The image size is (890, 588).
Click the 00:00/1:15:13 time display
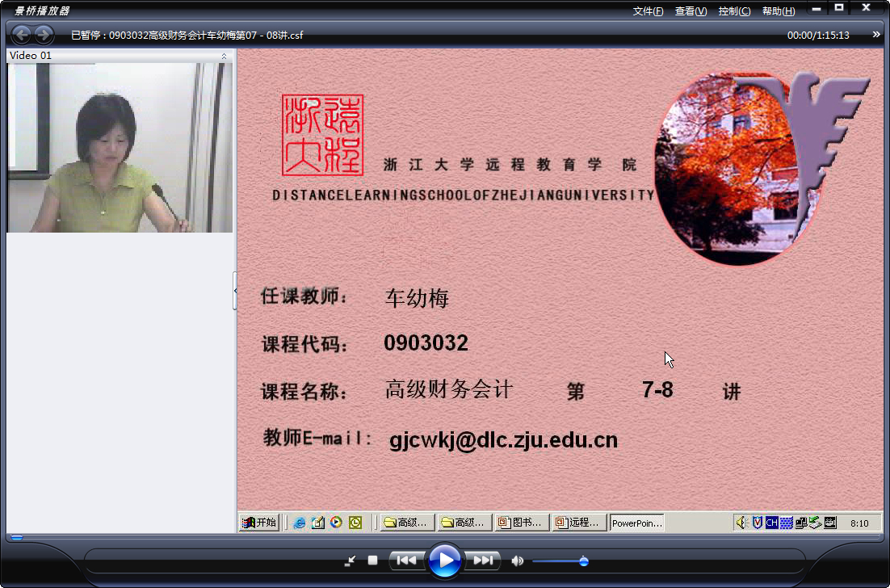click(818, 36)
